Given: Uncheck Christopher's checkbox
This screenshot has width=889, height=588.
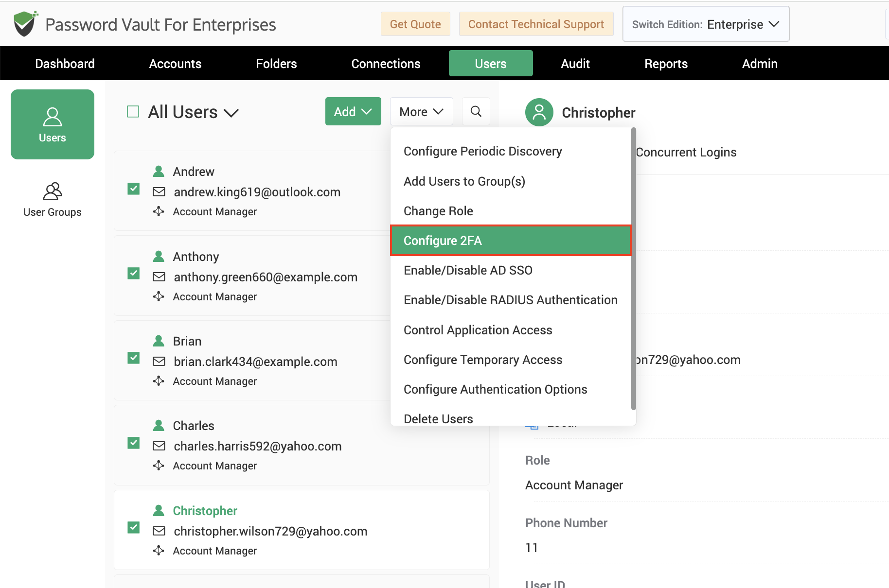Looking at the screenshot, I should [x=134, y=528].
